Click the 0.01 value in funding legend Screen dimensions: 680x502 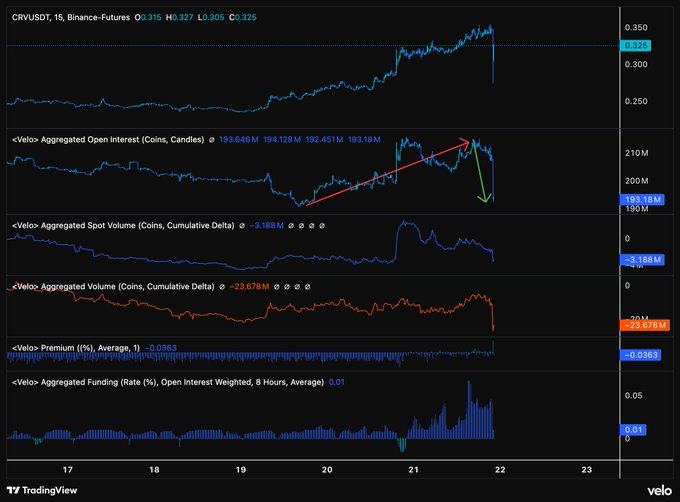(x=337, y=382)
